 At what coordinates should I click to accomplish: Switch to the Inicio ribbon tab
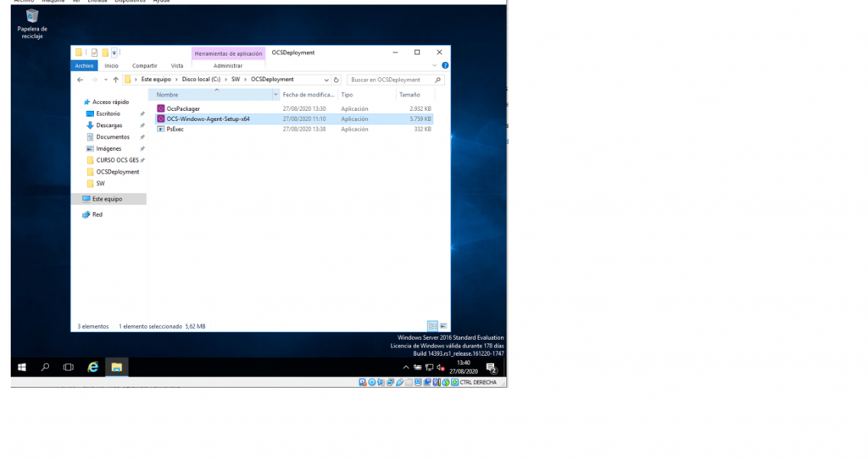(111, 65)
